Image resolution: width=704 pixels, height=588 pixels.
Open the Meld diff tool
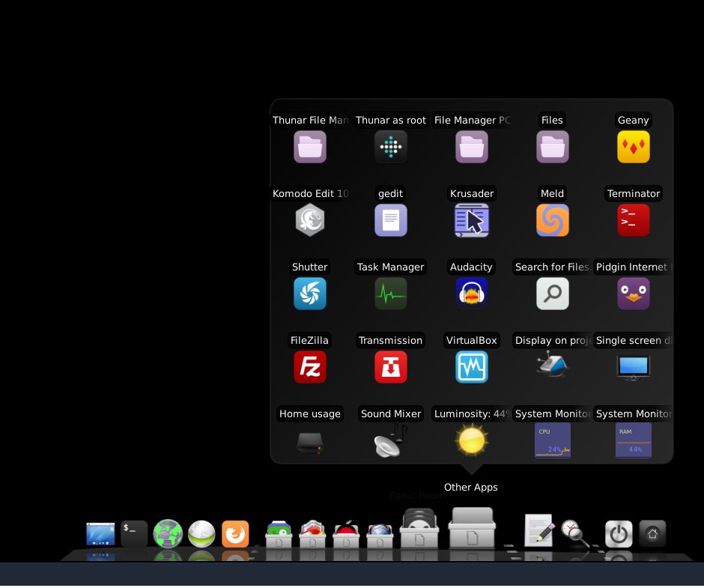coord(552,220)
